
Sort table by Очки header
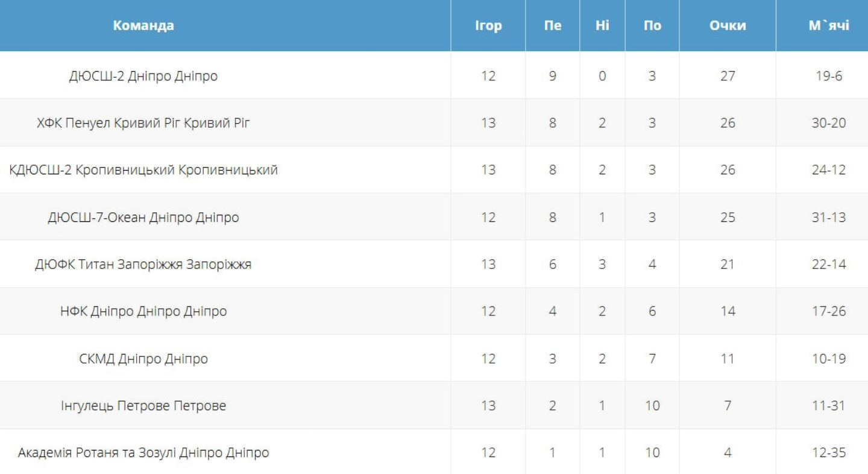(x=727, y=25)
